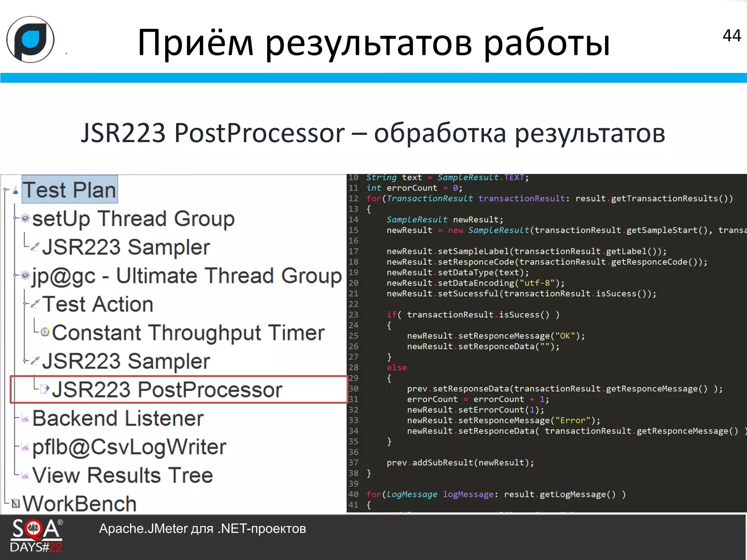Select jp@gc - Ultimate Thread Group

[187, 276]
